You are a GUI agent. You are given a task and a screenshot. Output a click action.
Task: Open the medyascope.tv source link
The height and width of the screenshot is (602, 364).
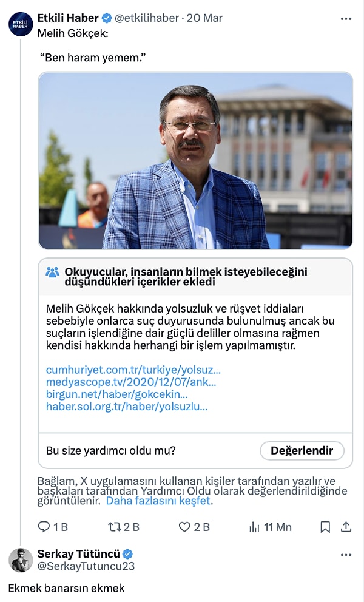pyautogui.click(x=131, y=382)
